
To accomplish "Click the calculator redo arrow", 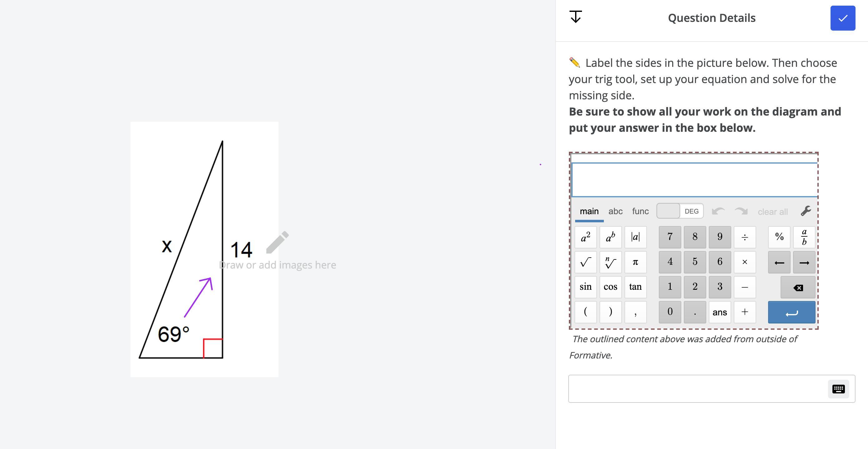I will tap(741, 211).
